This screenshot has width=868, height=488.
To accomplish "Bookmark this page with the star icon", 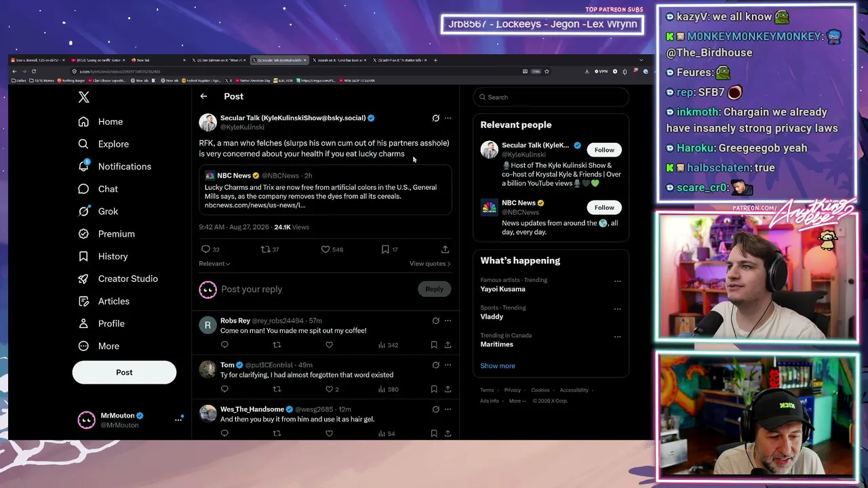I will [x=547, y=71].
